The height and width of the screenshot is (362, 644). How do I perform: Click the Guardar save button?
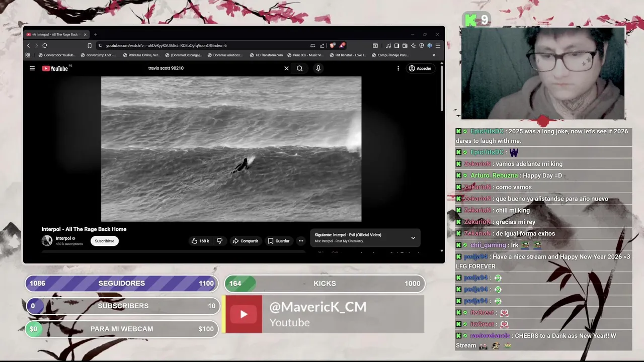point(279,241)
